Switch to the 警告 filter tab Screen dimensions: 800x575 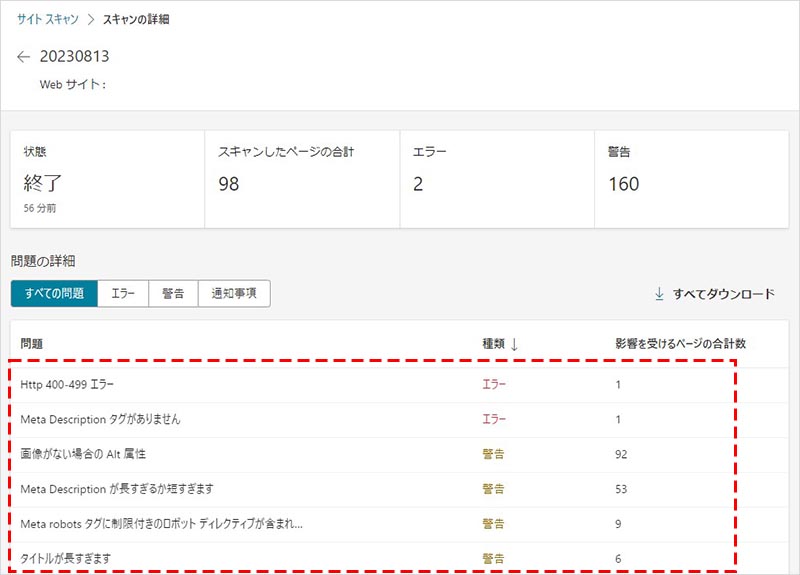tap(173, 293)
